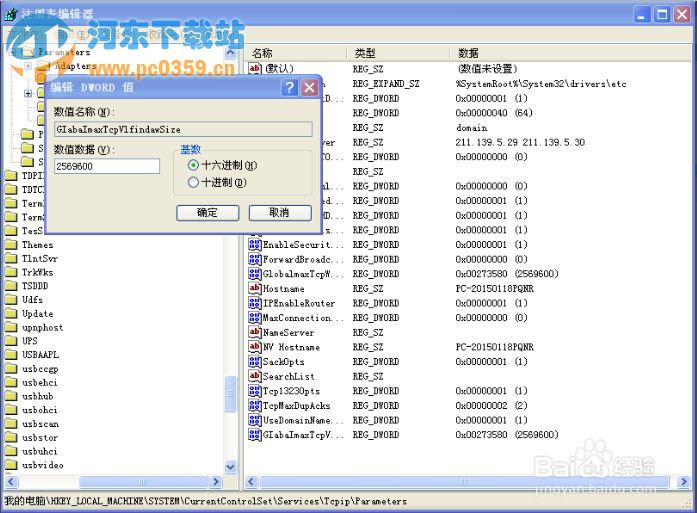Screen dimensions: 697x513
Task: Select the UPS folder icon
Action: (11, 341)
